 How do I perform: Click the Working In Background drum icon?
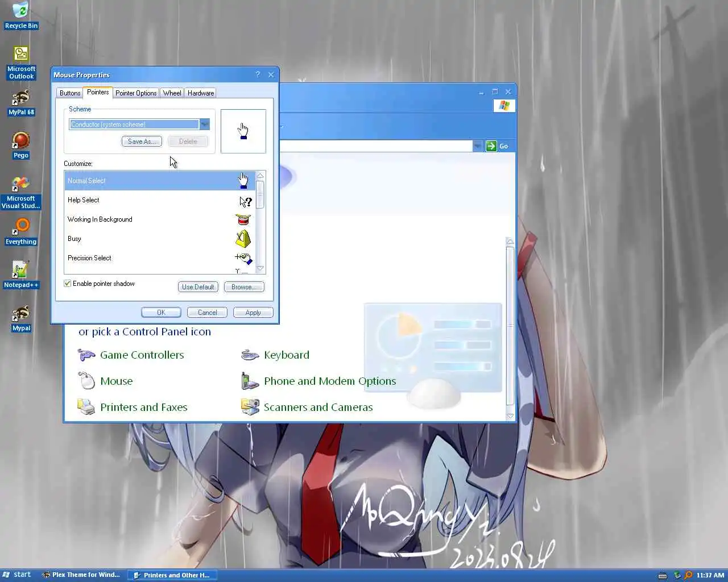[243, 219]
